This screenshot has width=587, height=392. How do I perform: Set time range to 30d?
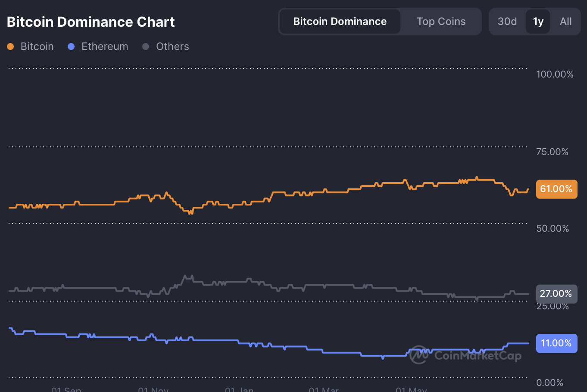point(507,22)
